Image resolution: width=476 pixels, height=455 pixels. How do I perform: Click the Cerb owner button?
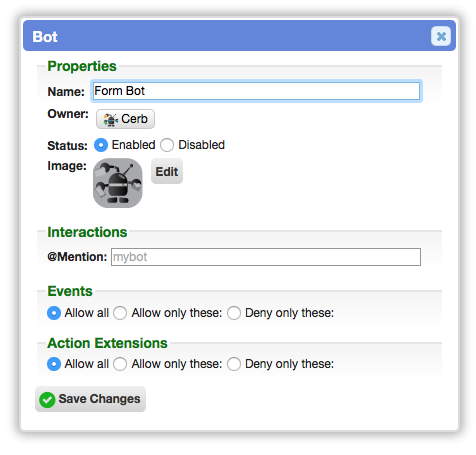(125, 119)
